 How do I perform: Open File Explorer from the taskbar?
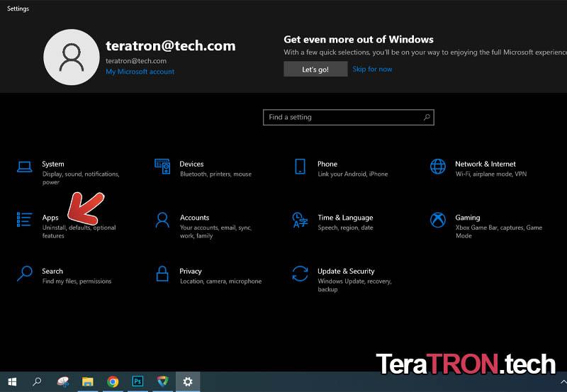tap(87, 381)
